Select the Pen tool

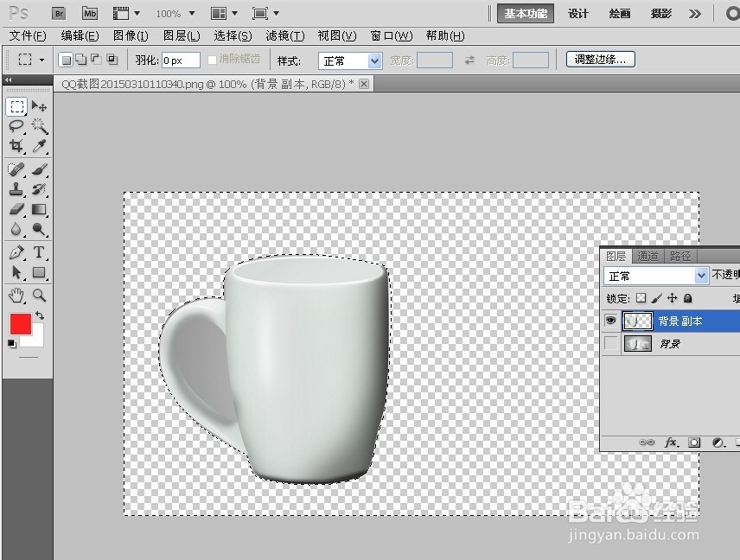coord(17,252)
